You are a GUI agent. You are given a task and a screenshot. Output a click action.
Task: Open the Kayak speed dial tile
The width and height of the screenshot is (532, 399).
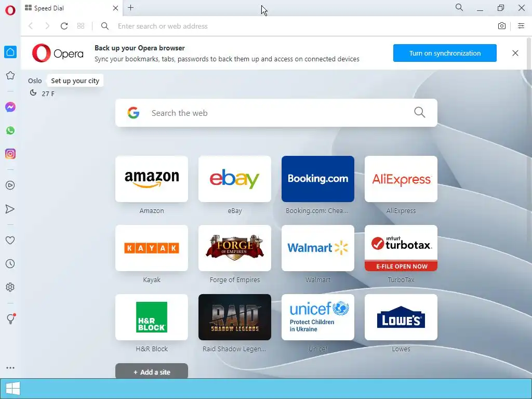pos(152,248)
